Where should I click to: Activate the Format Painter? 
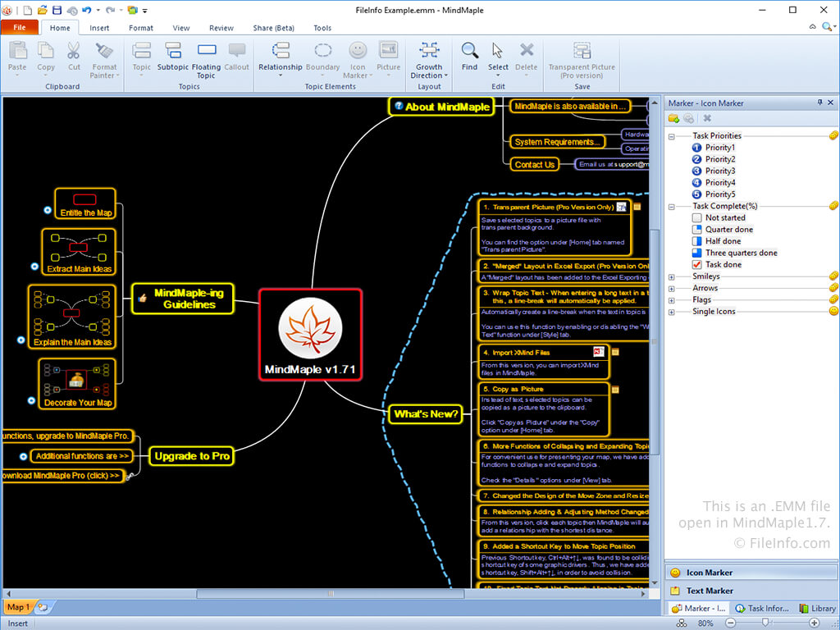pyautogui.click(x=104, y=60)
